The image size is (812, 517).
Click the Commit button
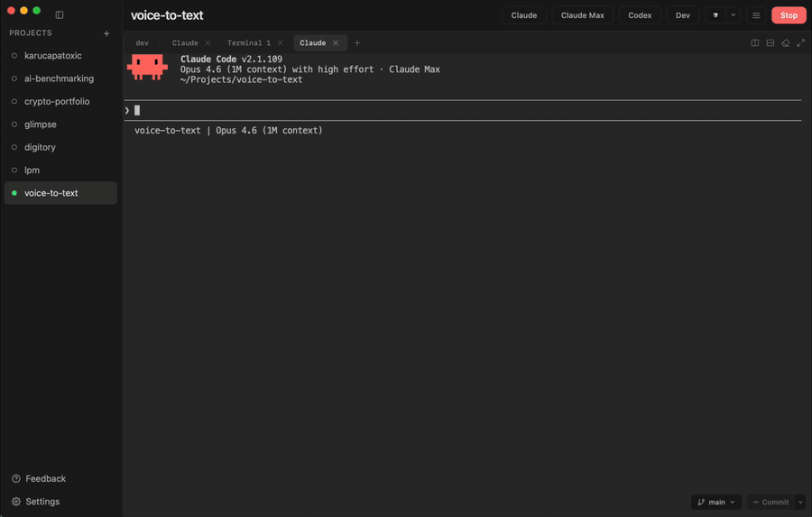[770, 502]
